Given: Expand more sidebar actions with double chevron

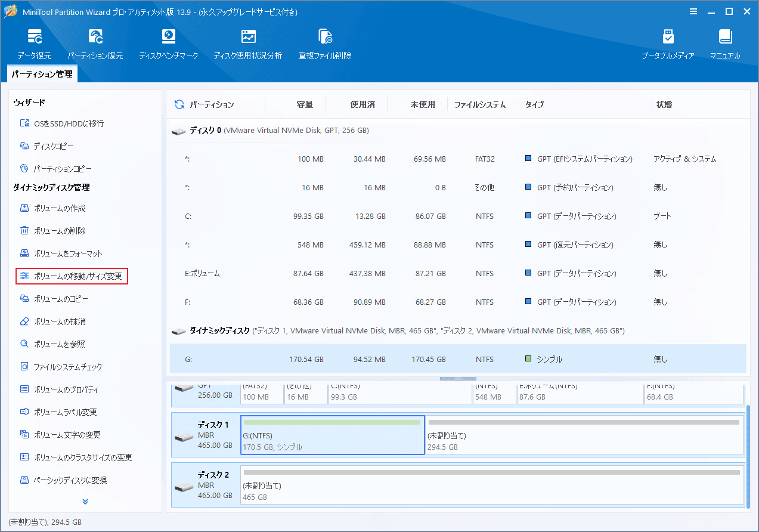Looking at the screenshot, I should [x=85, y=502].
